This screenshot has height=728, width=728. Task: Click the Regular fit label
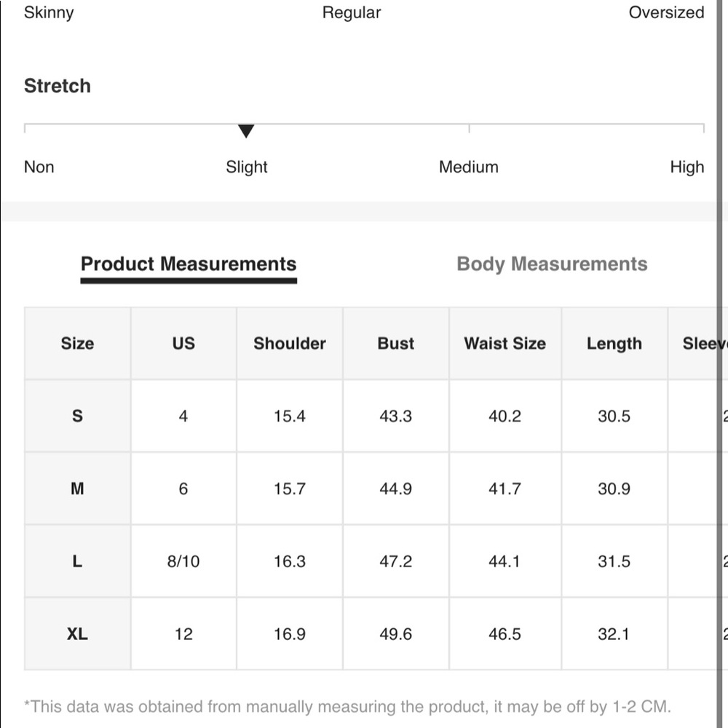coord(352,12)
